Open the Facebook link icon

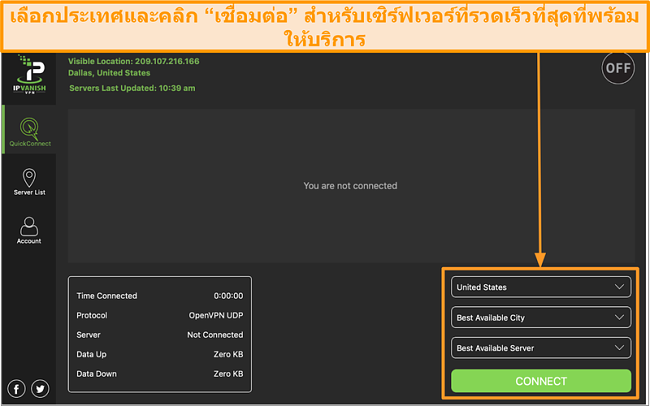pyautogui.click(x=16, y=389)
